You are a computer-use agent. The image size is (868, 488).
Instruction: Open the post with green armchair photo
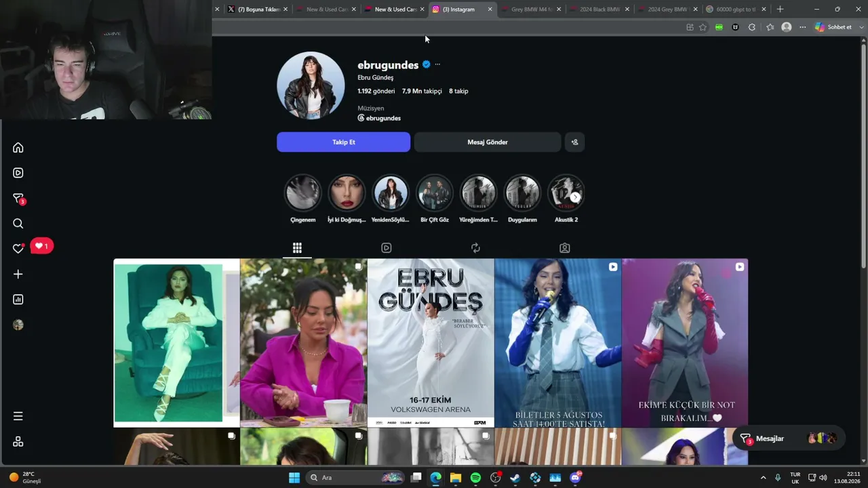[176, 343]
